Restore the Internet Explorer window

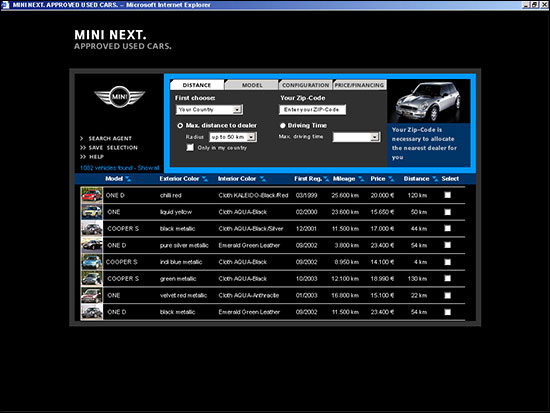point(535,5)
